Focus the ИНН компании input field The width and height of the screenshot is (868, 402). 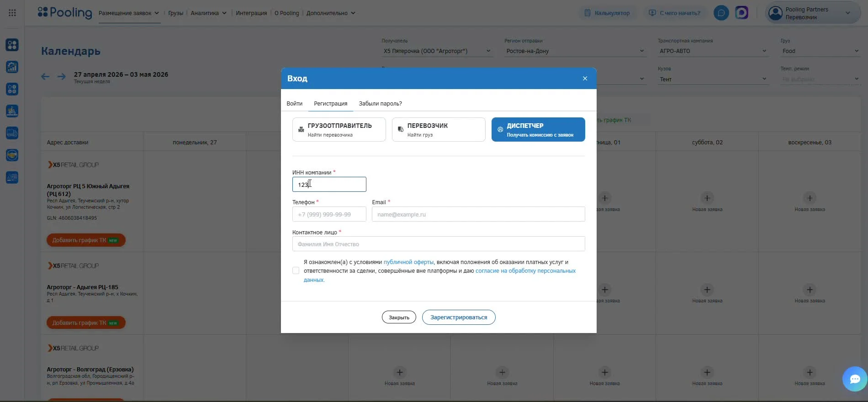click(329, 185)
